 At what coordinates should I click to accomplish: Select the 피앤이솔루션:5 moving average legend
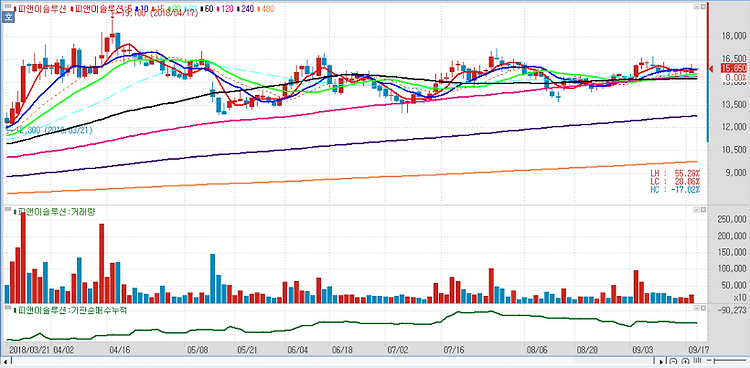tap(101, 9)
